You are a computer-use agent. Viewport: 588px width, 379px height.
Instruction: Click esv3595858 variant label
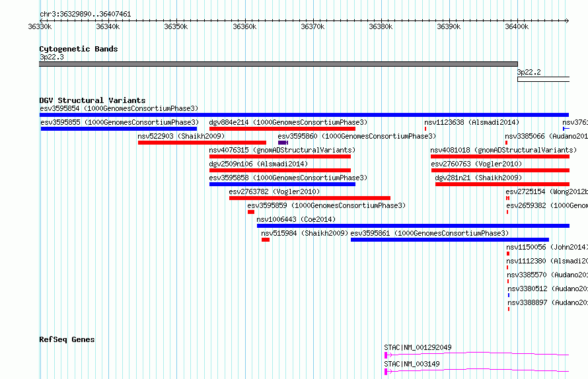[x=288, y=178]
